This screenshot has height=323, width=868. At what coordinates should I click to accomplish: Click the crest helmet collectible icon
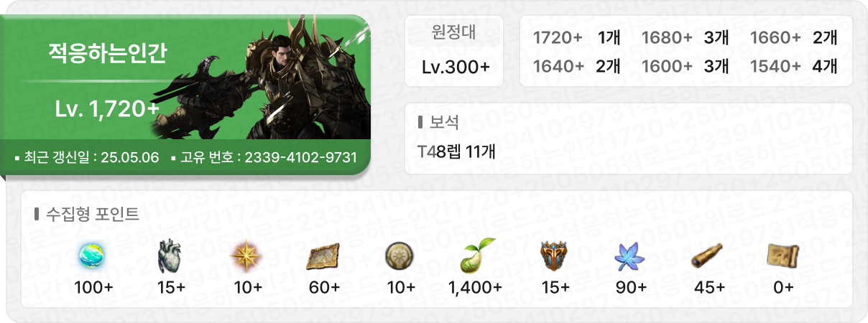554,254
